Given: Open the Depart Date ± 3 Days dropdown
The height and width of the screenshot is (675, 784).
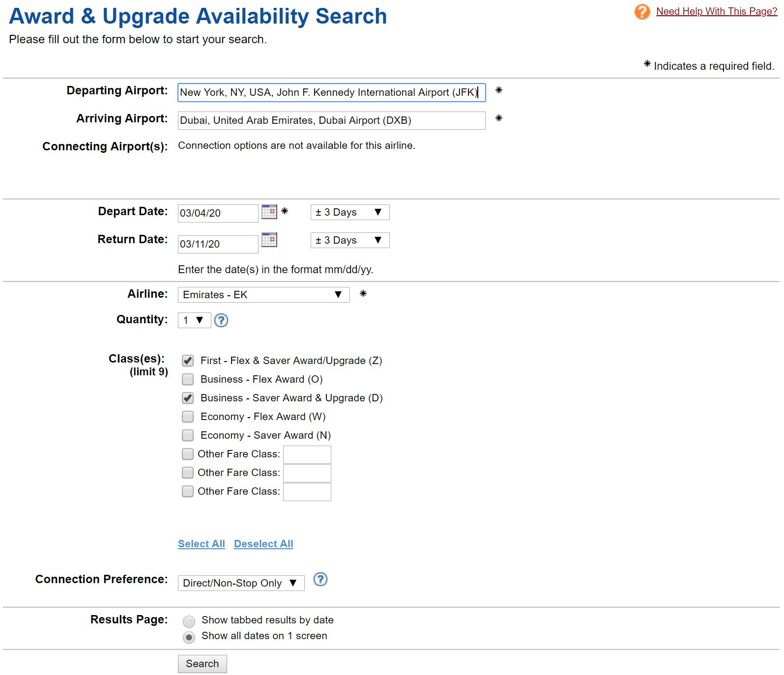Looking at the screenshot, I should (x=350, y=212).
